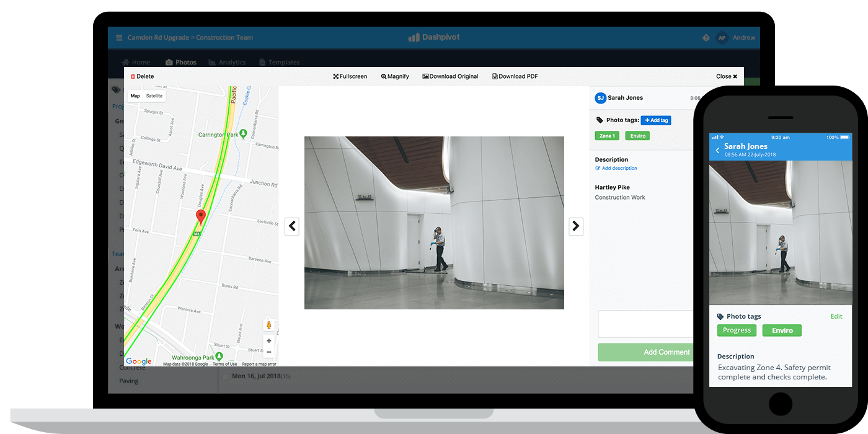
Task: Click the Hartley Pike text in the details panel
Action: tap(611, 188)
